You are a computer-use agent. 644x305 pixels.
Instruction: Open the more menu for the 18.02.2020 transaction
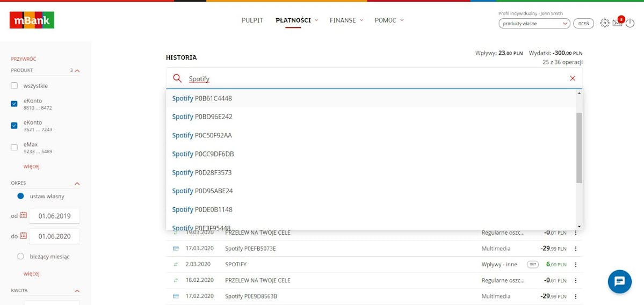[575, 280]
